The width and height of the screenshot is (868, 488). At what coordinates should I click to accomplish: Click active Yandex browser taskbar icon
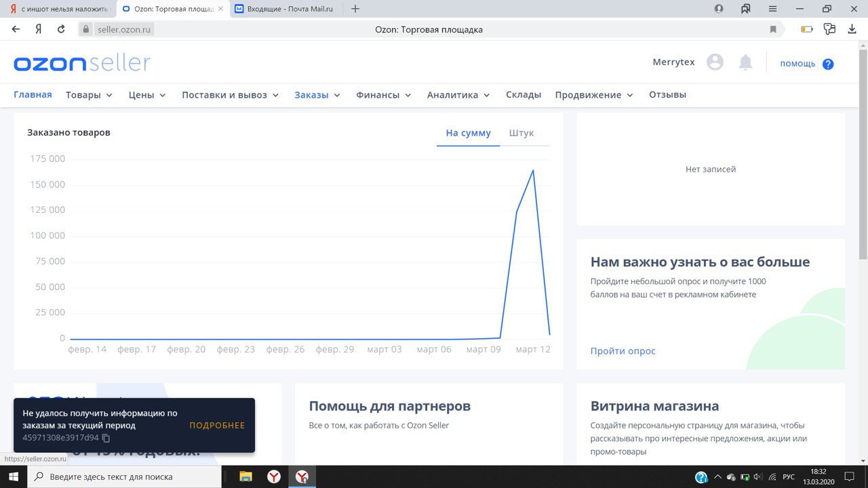click(302, 476)
